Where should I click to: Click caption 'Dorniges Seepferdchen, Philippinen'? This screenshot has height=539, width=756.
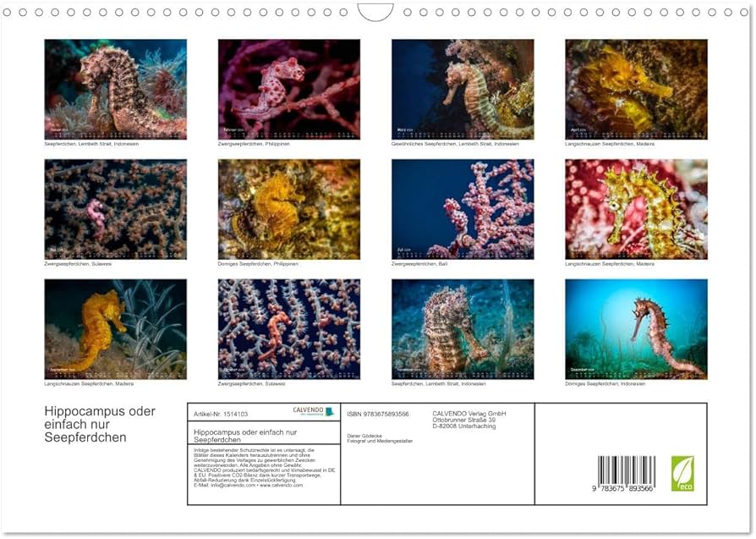point(258,264)
